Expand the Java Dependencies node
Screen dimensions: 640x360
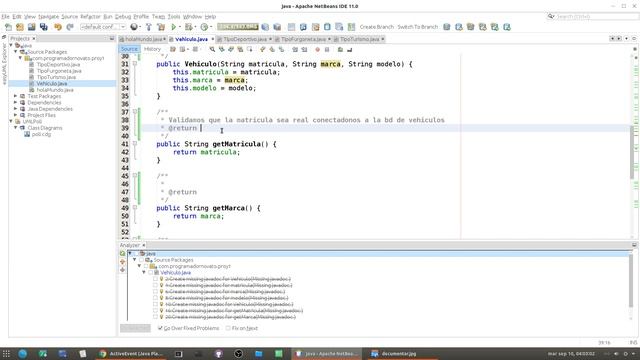tap(16, 109)
